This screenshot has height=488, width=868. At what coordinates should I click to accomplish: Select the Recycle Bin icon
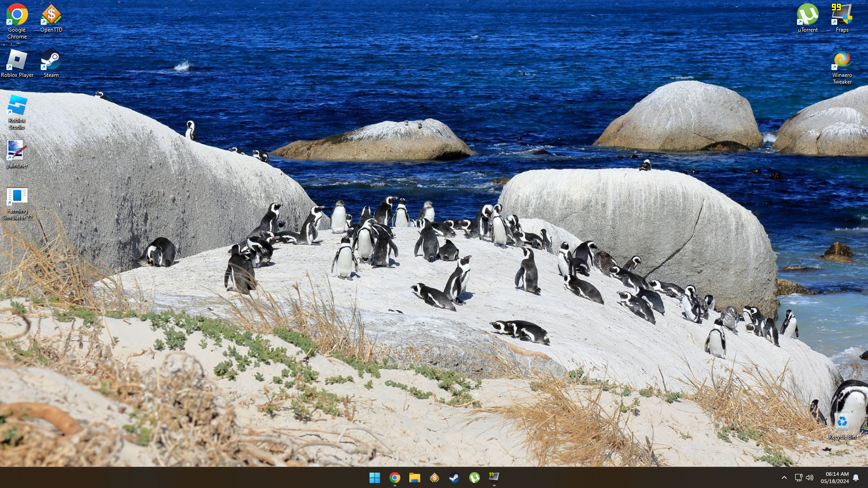(842, 426)
